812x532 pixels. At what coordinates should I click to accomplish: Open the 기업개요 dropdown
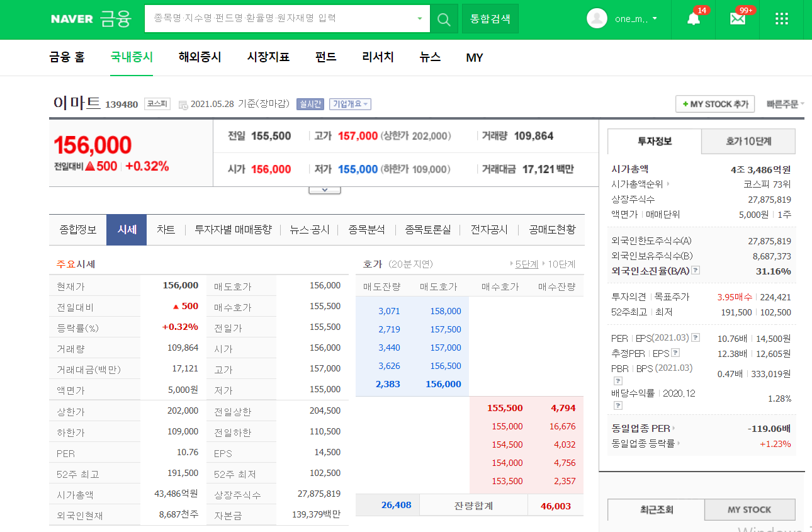[x=350, y=104]
